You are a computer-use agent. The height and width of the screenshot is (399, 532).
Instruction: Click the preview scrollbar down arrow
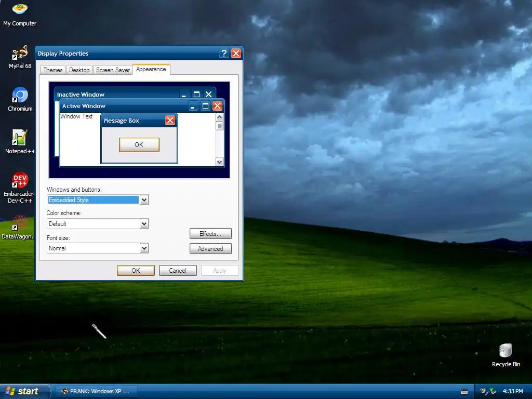220,162
